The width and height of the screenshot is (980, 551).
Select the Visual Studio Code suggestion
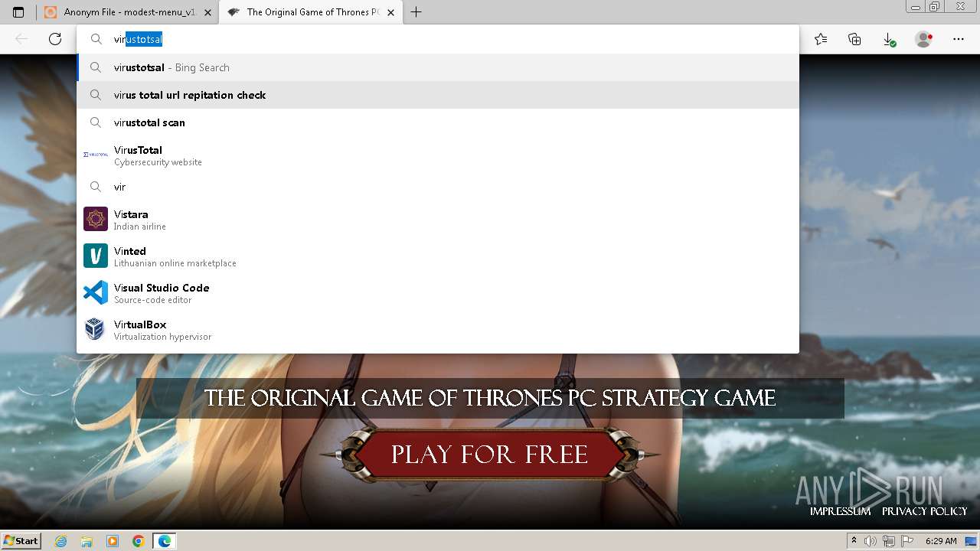coord(438,293)
